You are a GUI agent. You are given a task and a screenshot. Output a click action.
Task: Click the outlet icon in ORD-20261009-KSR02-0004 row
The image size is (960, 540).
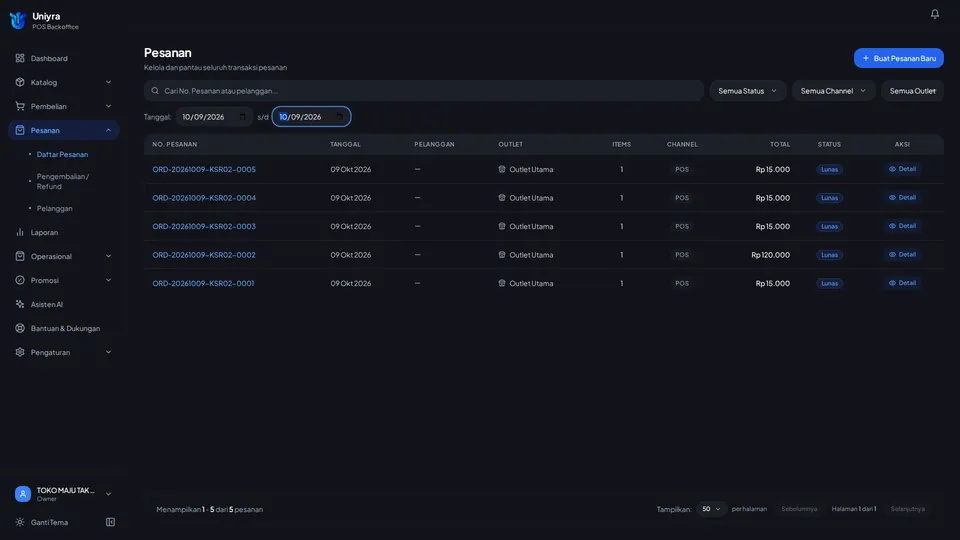click(x=501, y=198)
